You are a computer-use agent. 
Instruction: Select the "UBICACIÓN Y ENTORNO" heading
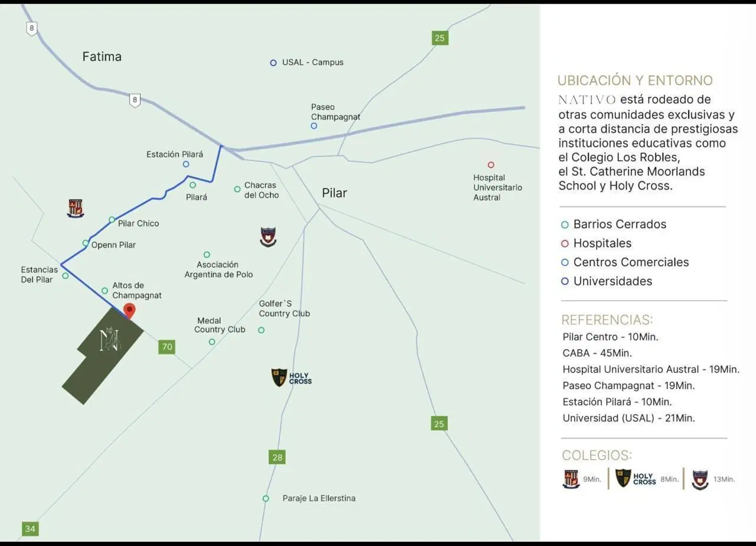tap(635, 80)
